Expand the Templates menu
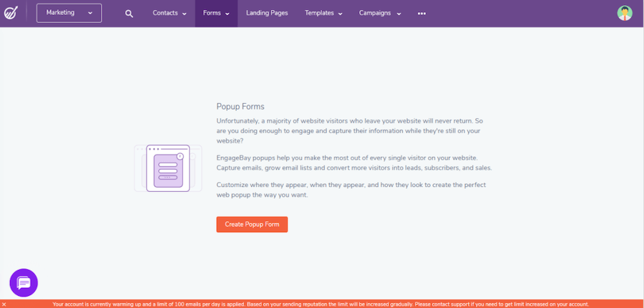 [323, 13]
